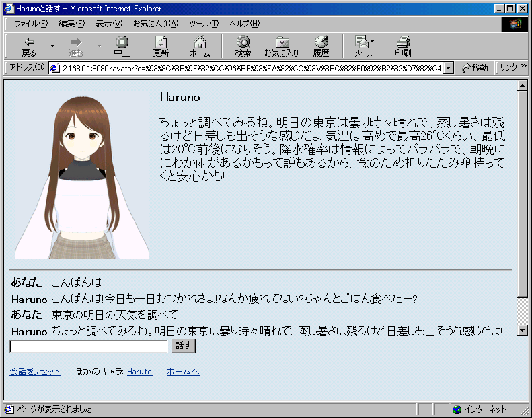Screen dimensions: 532x418
Task: Click the address bar URL field
Action: [x=252, y=68]
